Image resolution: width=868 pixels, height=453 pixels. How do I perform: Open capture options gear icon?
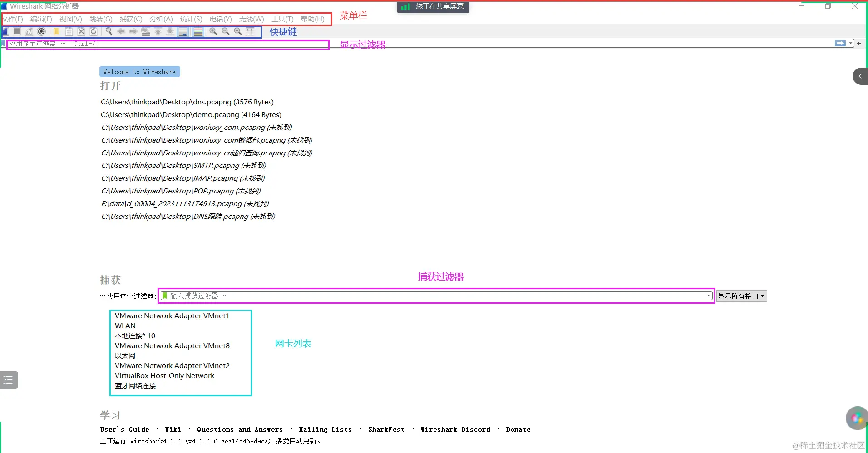(x=41, y=31)
